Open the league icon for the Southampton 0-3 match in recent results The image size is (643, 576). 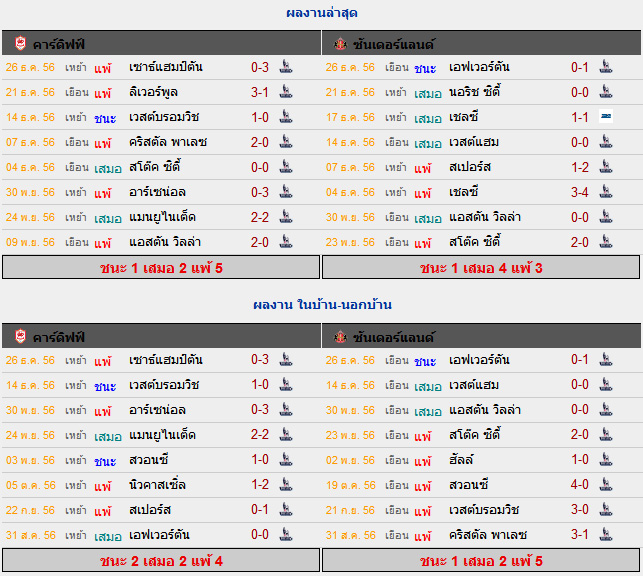tap(286, 67)
